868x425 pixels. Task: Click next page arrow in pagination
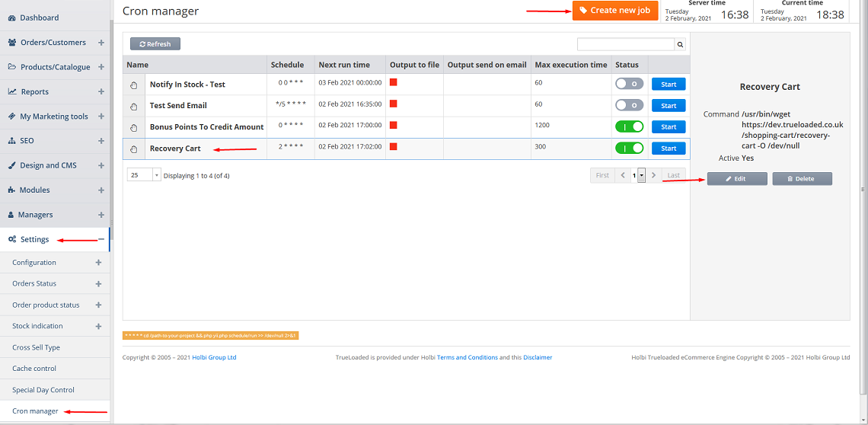(653, 175)
